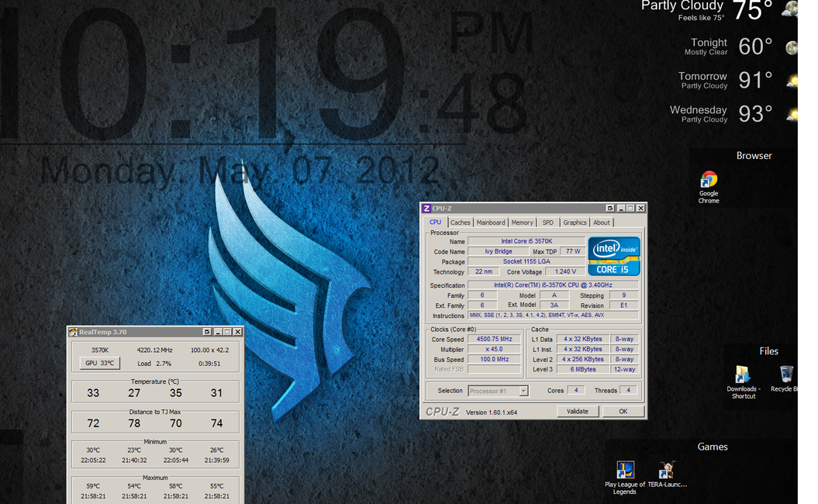Open the Downloads shortcut folder icon

tap(742, 375)
